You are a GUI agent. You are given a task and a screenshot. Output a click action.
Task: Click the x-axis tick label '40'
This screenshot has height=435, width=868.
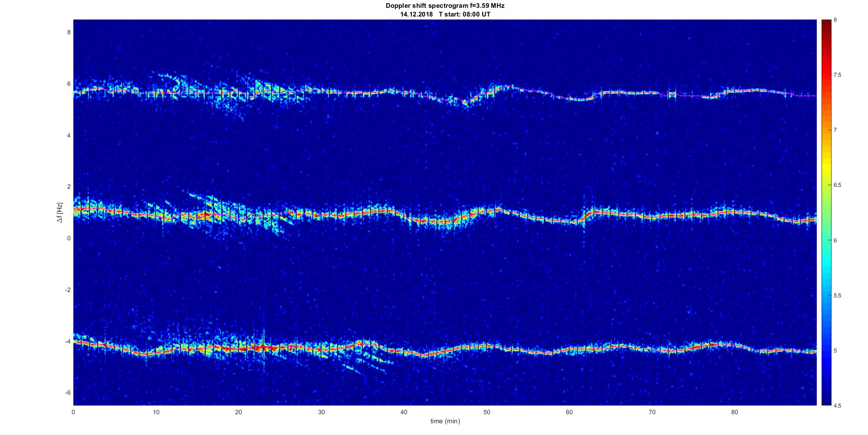(404, 412)
